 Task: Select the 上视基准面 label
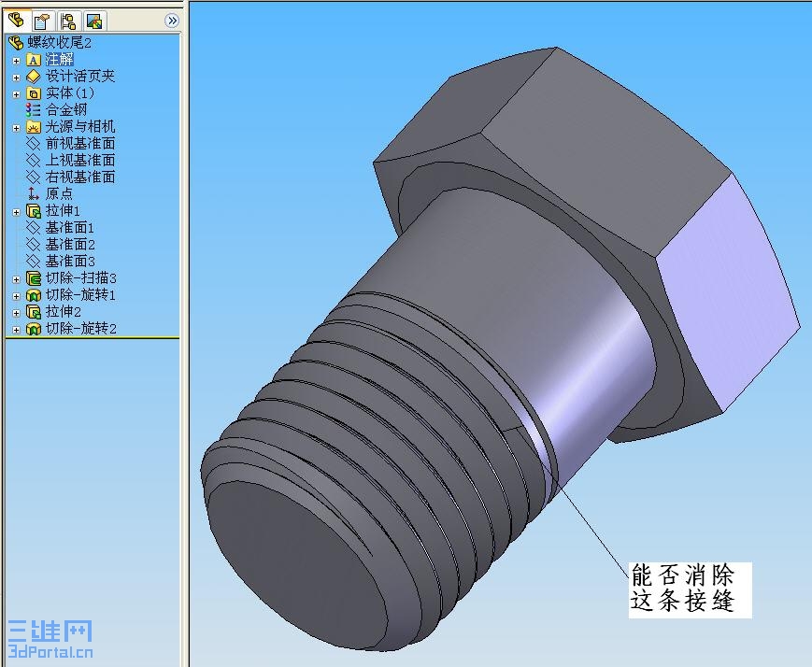pyautogui.click(x=80, y=160)
